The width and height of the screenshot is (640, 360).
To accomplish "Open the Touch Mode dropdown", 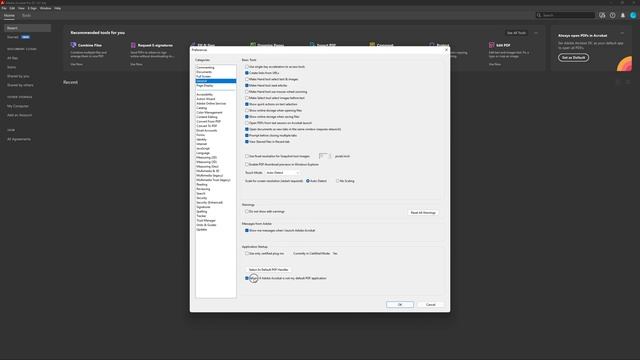I will [x=282, y=173].
